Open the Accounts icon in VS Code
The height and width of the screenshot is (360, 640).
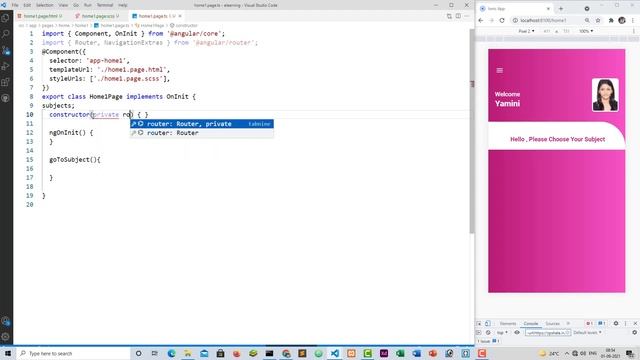pos(5,321)
